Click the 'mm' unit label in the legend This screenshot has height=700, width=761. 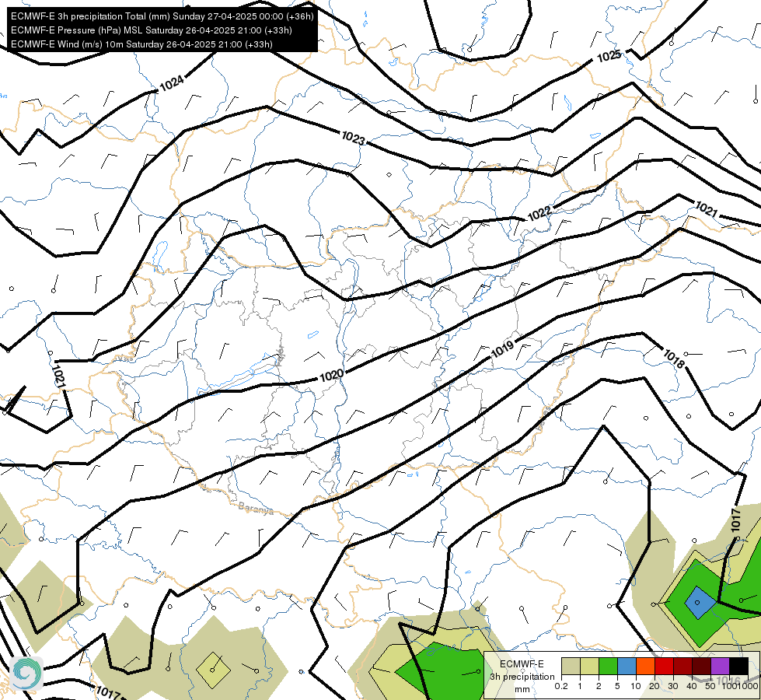tap(522, 689)
